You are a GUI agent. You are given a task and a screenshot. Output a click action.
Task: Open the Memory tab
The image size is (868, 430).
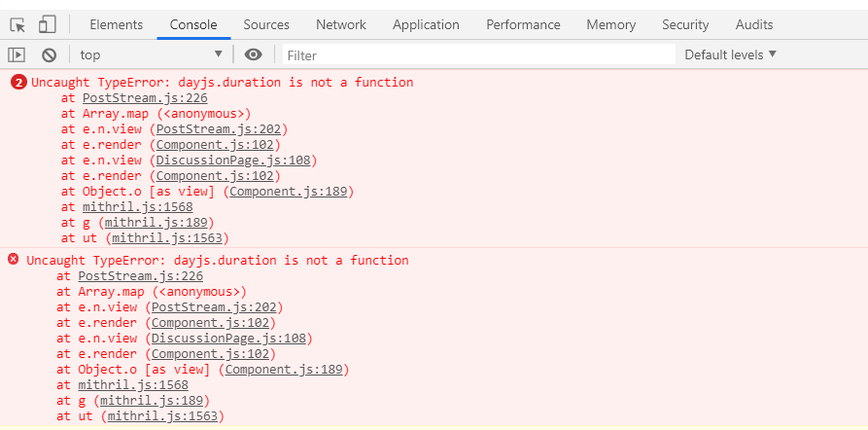pyautogui.click(x=611, y=25)
